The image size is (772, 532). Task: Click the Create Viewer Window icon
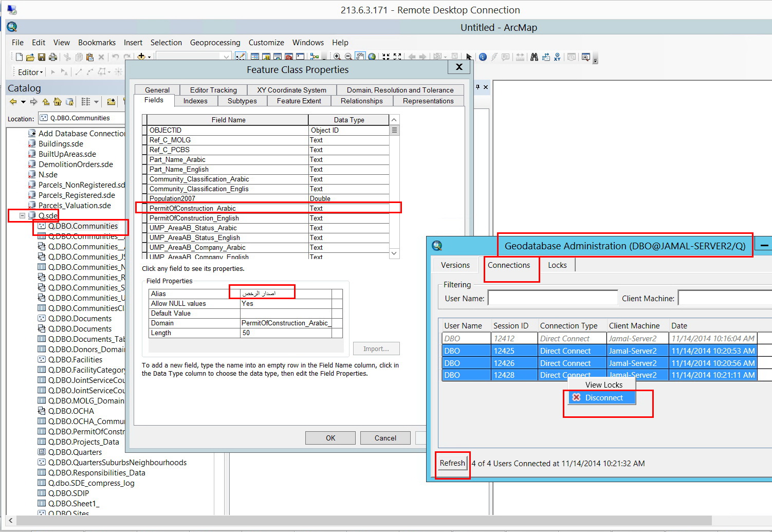[x=585, y=57]
